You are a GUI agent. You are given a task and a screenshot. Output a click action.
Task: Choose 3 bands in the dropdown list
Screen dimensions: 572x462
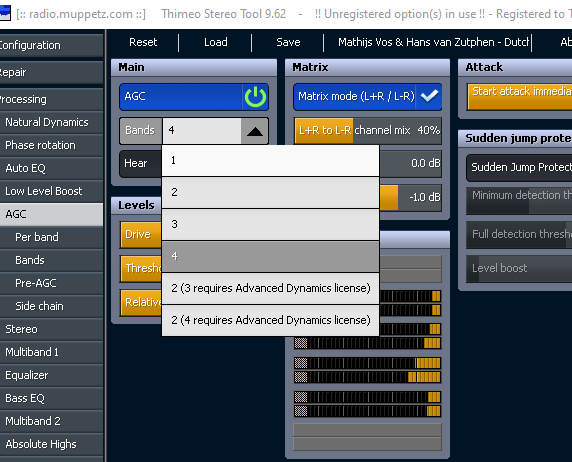[270, 224]
